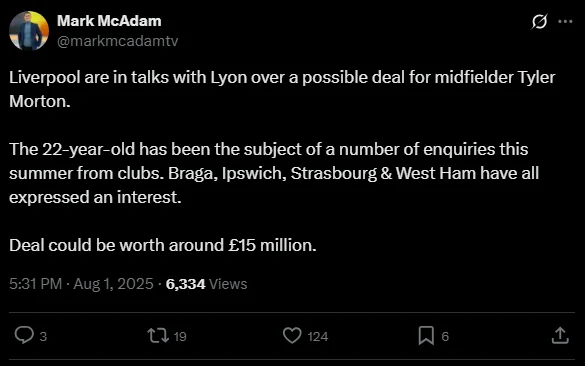Click the repost arrows icon
This screenshot has width=585, height=366.
[158, 335]
